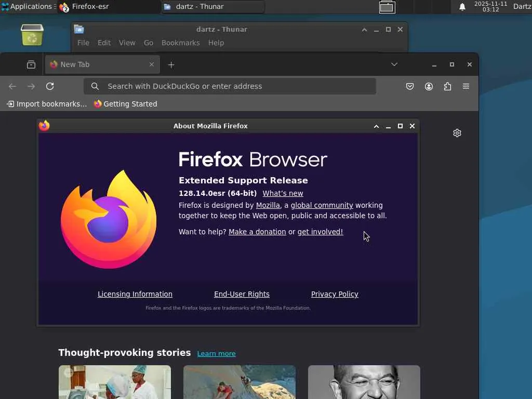This screenshot has height=399, width=532.
Task: Open the Save to Pocket icon
Action: [410, 86]
